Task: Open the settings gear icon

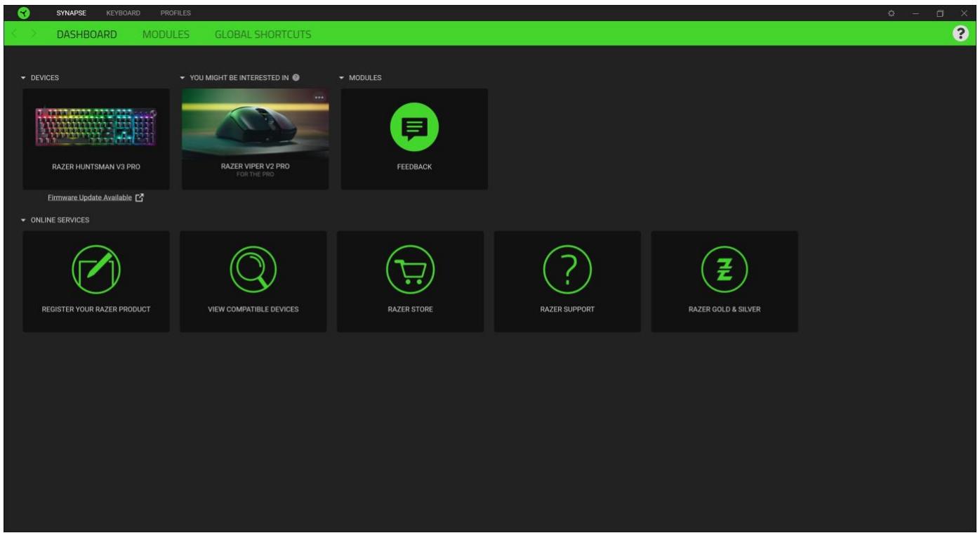Action: (x=891, y=13)
